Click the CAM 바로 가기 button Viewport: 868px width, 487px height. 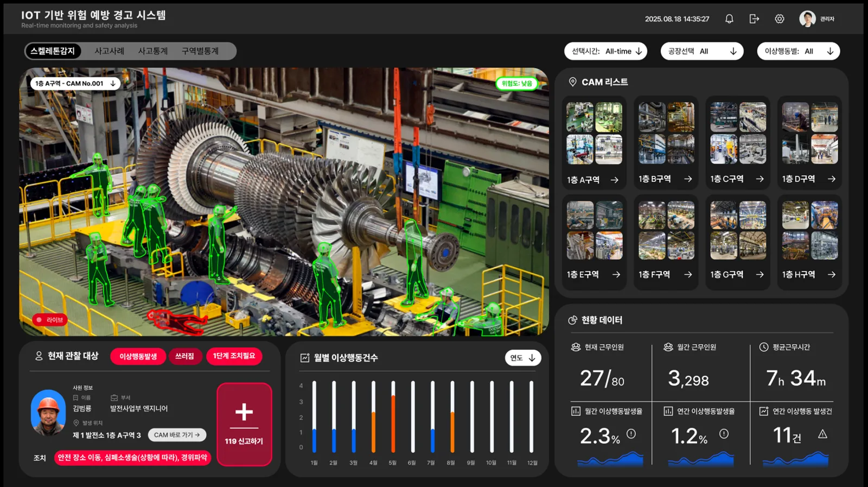(177, 435)
